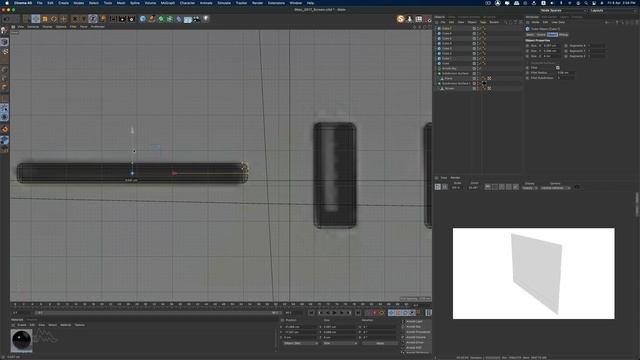Click the checkered tag on Plane row
Viewport: 640px width, 360px height.
click(x=489, y=78)
